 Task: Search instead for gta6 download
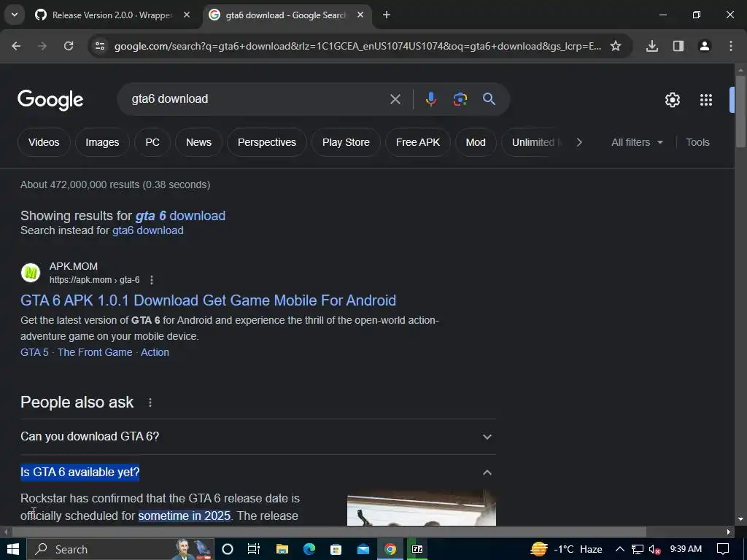tap(147, 230)
